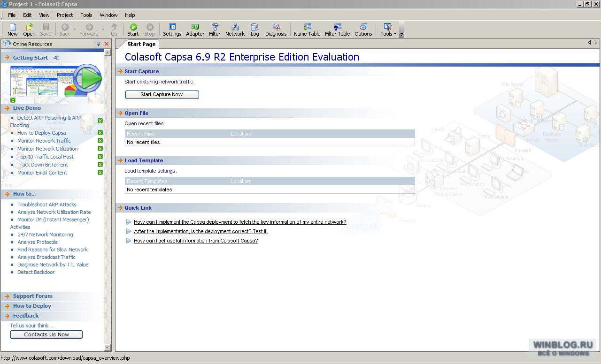Select the Start Page tab

[x=141, y=44]
